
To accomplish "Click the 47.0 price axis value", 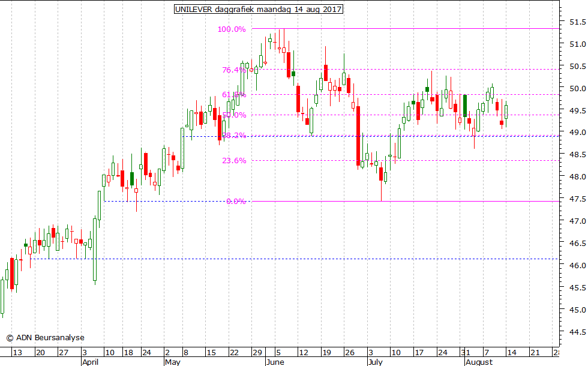I will [577, 221].
